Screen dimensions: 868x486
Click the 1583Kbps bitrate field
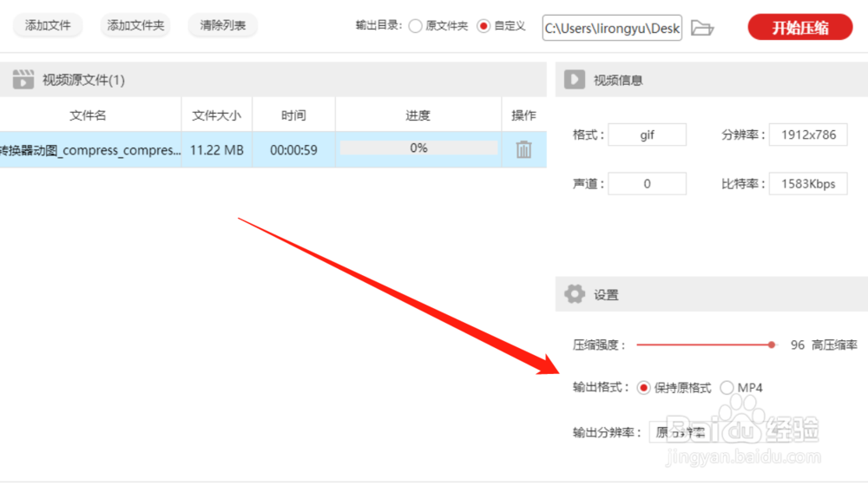808,184
